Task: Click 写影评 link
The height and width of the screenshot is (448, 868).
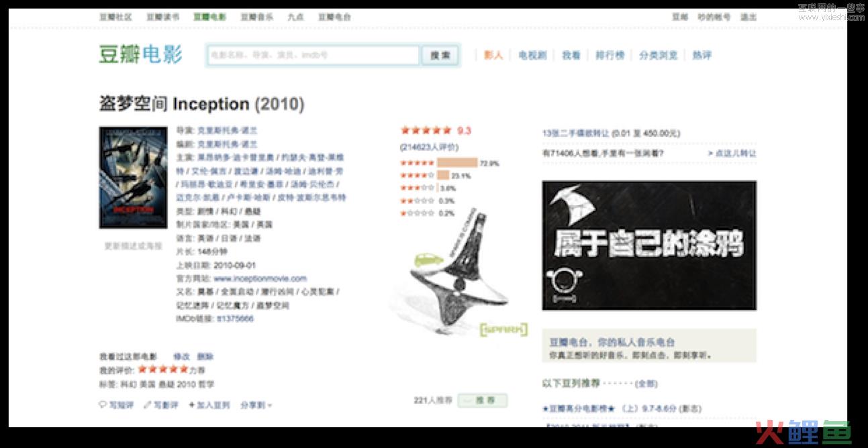Action: pyautogui.click(x=166, y=405)
